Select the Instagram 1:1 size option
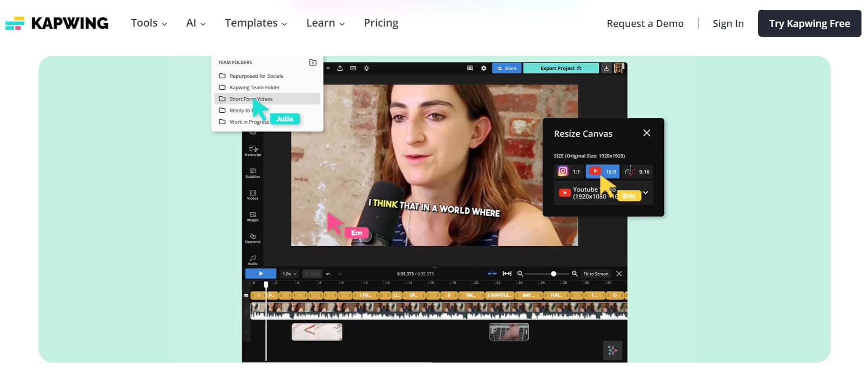 (x=569, y=171)
